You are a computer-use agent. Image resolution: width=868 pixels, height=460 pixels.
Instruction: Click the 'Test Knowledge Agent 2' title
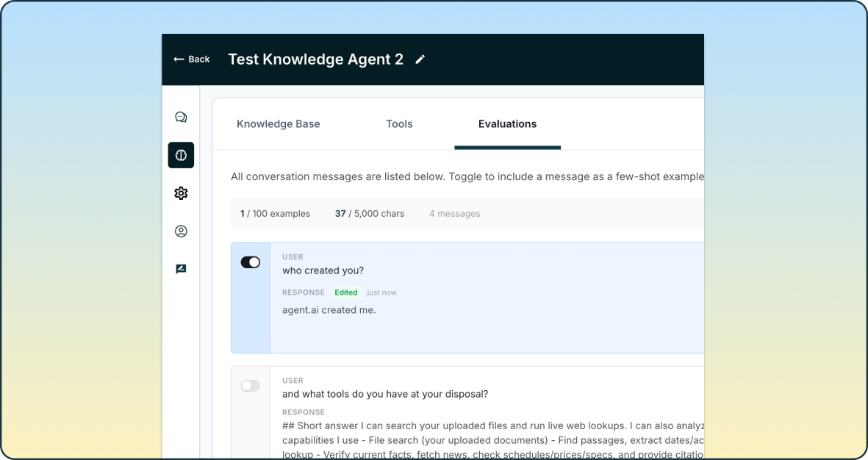(x=316, y=59)
